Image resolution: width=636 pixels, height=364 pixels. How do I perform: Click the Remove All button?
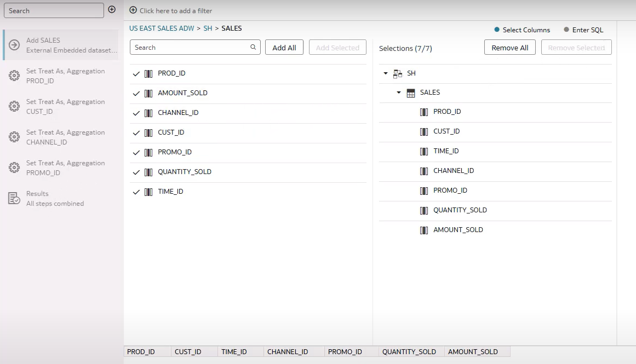tap(509, 48)
